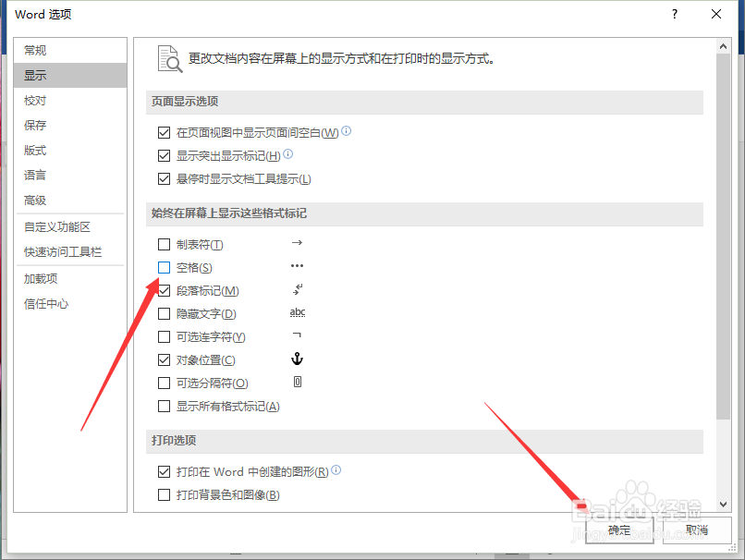
Task: Click the paragraph mark symbol icon
Action: point(298,289)
